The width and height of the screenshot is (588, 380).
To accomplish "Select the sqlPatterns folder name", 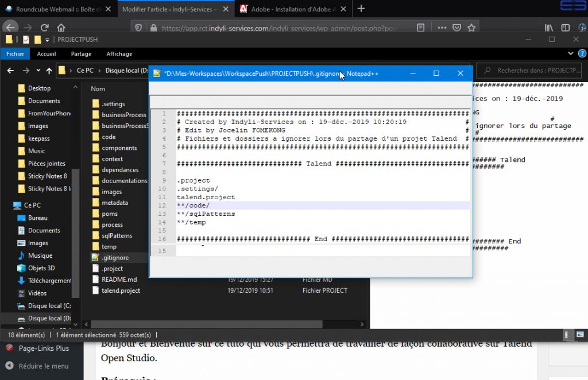I will click(117, 236).
